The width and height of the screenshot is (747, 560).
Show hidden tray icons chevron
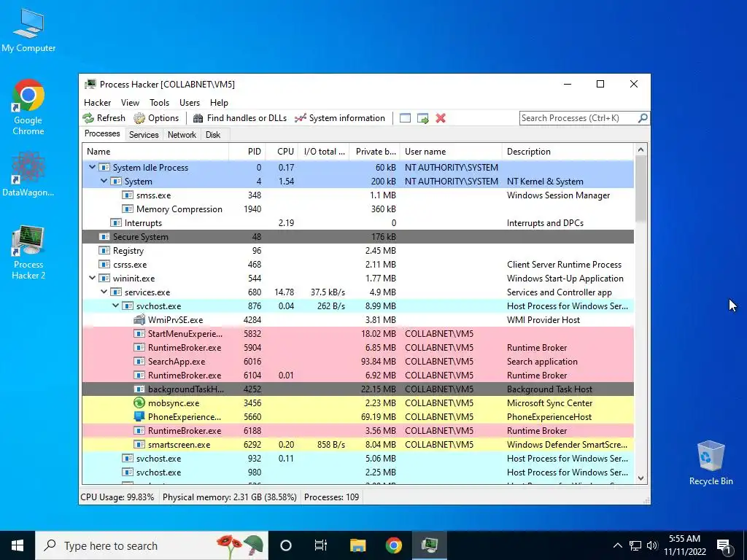(617, 545)
